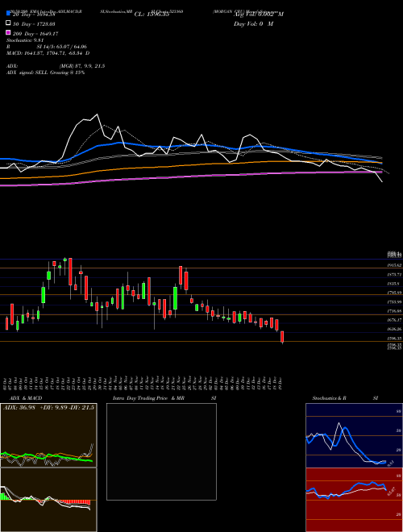
Task: Click the white 50 Day legend swatch
Action: (x=8, y=23)
